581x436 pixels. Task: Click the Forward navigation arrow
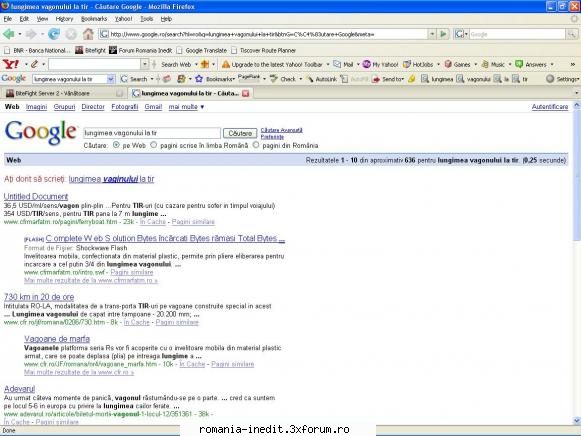coord(31,34)
